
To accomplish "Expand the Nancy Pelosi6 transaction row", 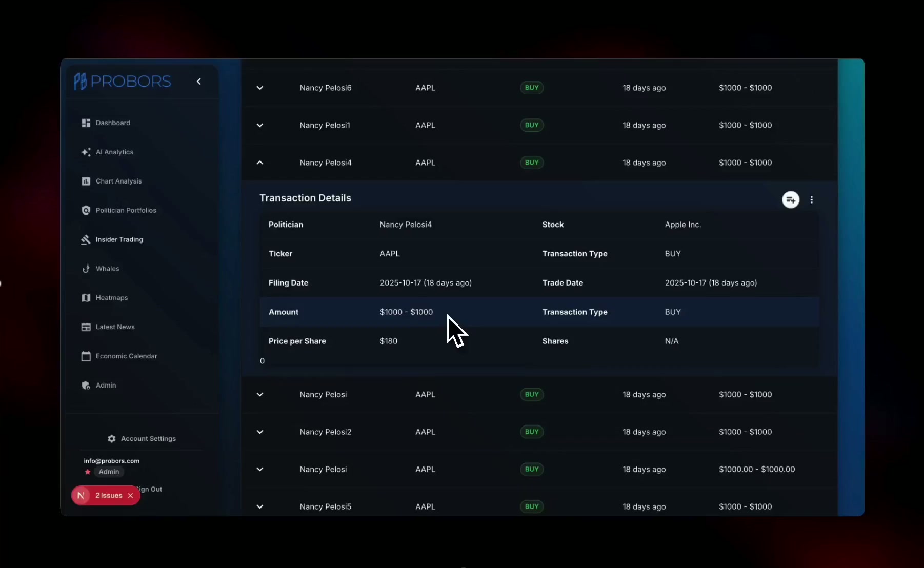I will click(260, 88).
